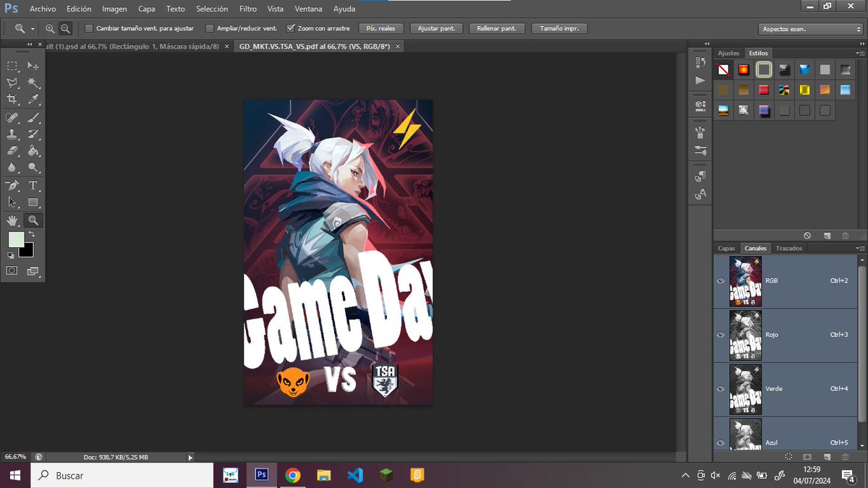Switch to the Trazados tab
The width and height of the screenshot is (868, 488).
[x=788, y=248]
